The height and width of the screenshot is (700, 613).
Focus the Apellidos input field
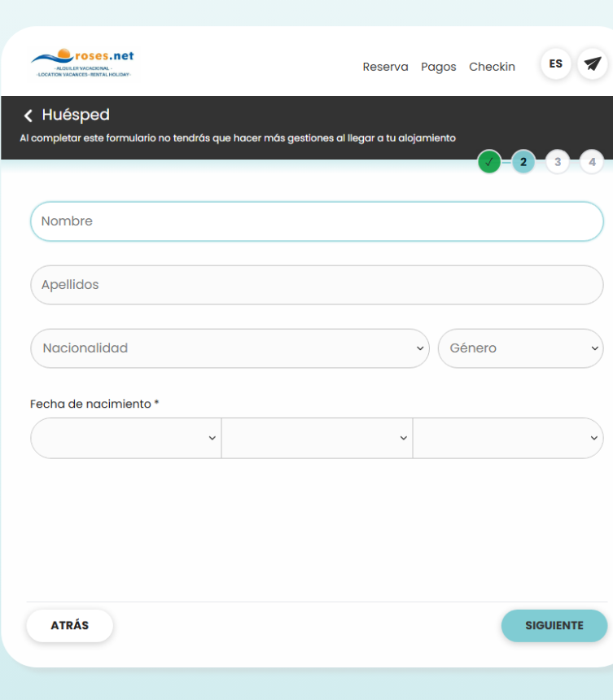tap(317, 285)
